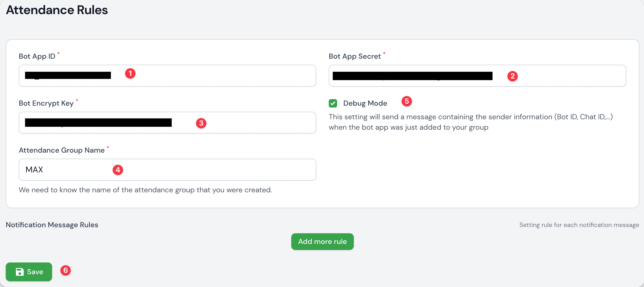Viewport: 644px width, 287px height.
Task: Click the Attendance Rules page heading
Action: 57,10
